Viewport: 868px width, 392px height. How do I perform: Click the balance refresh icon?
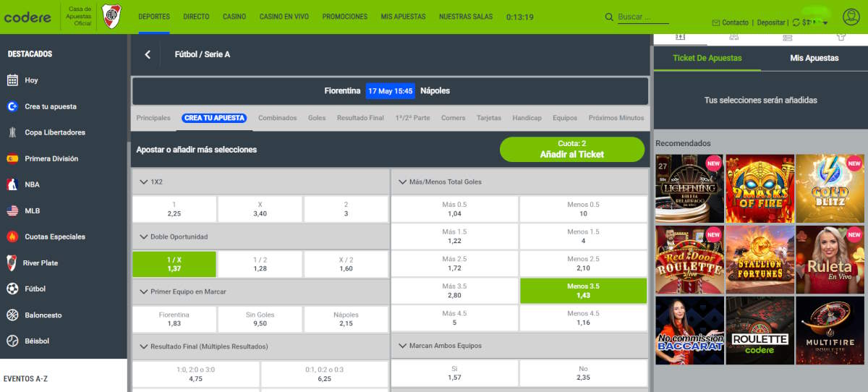coord(796,22)
